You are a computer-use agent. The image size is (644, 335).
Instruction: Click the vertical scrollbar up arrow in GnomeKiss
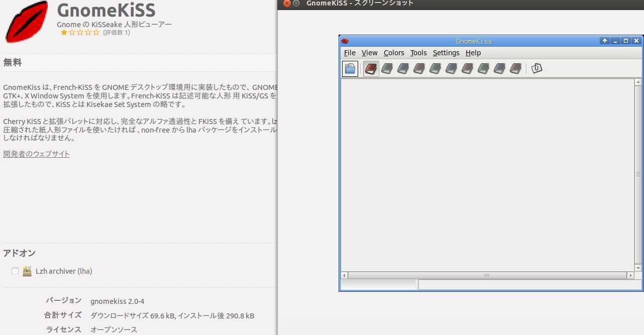(638, 82)
